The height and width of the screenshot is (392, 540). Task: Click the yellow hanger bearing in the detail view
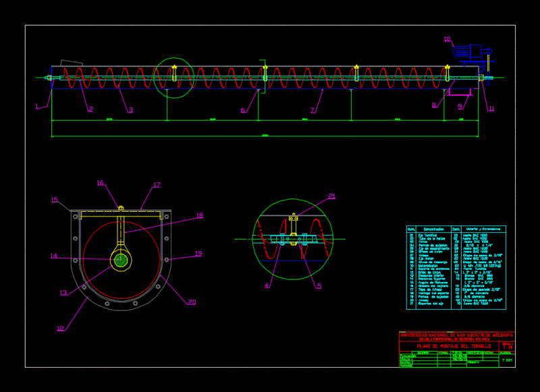click(x=293, y=229)
